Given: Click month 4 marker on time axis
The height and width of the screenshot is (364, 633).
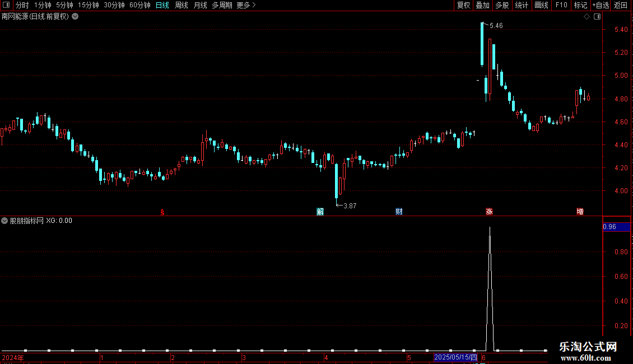Looking at the screenshot, I should pos(326,357).
